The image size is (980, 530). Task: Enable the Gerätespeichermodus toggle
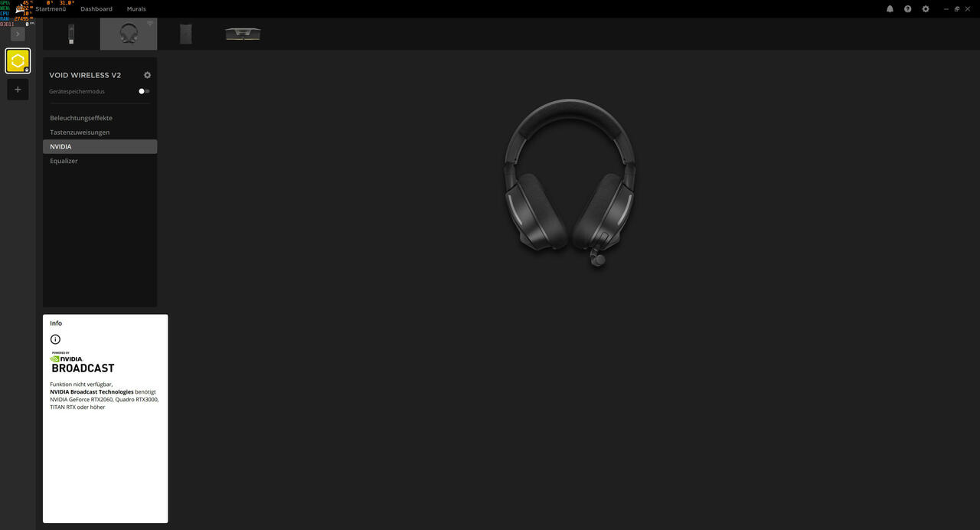142,91
